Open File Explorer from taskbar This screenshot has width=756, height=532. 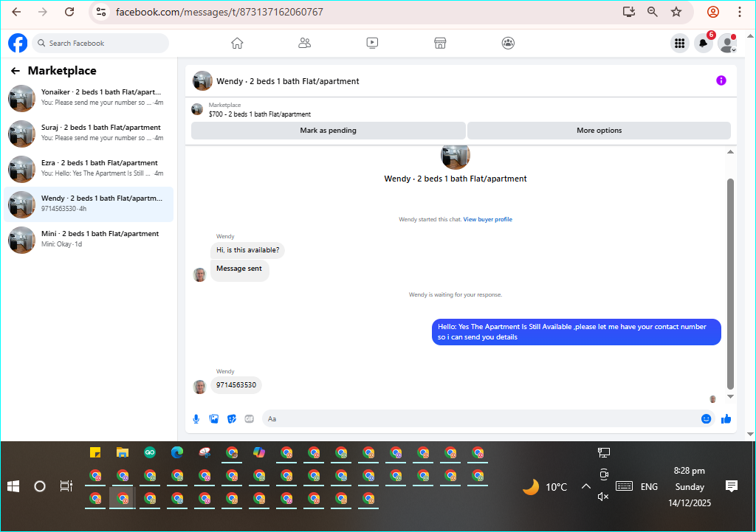pyautogui.click(x=123, y=452)
